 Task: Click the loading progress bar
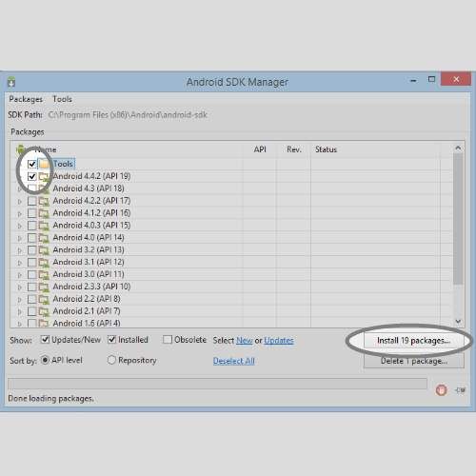coord(217,384)
